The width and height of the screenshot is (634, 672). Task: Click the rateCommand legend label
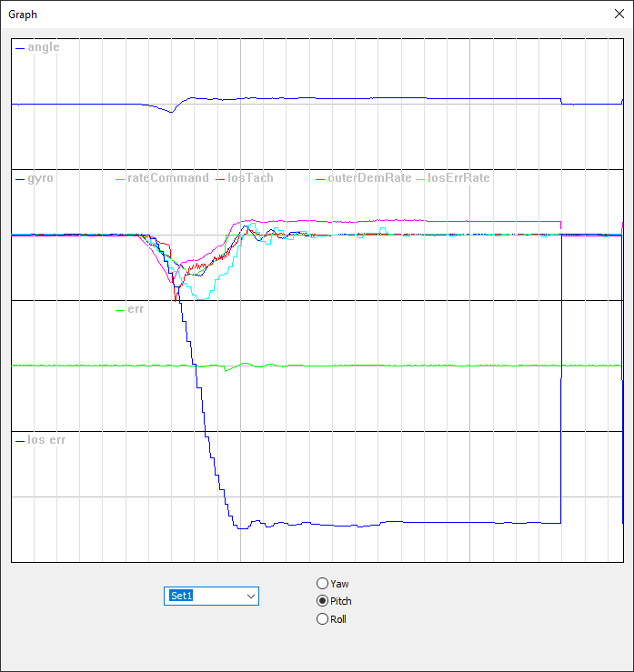tap(167, 178)
